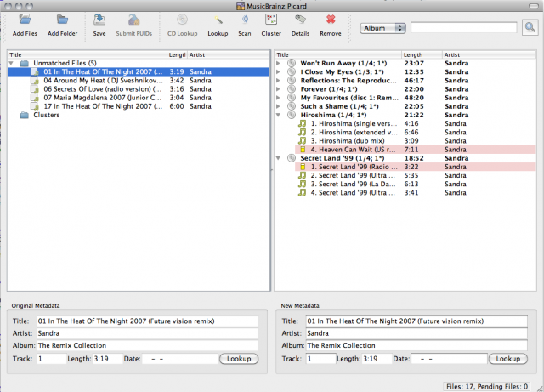Click the yellow icon of Secret Land '99 (Radio
The height and width of the screenshot is (392, 544).
303,167
